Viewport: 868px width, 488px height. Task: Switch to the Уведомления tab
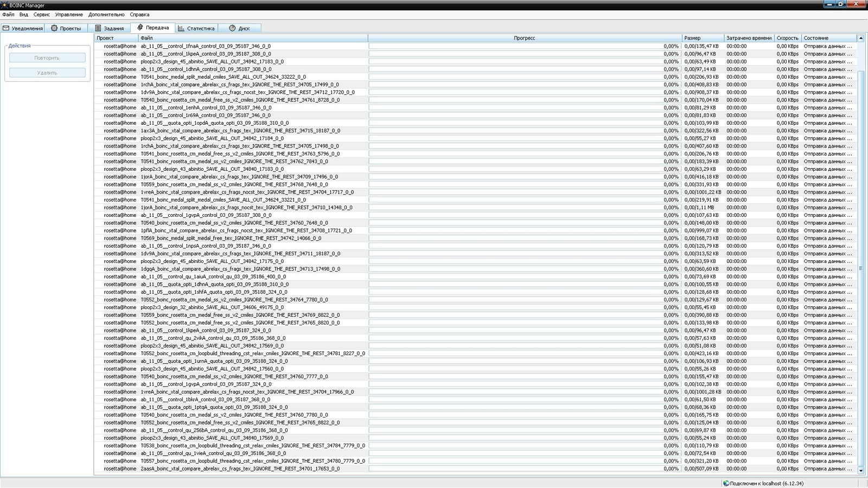point(22,28)
